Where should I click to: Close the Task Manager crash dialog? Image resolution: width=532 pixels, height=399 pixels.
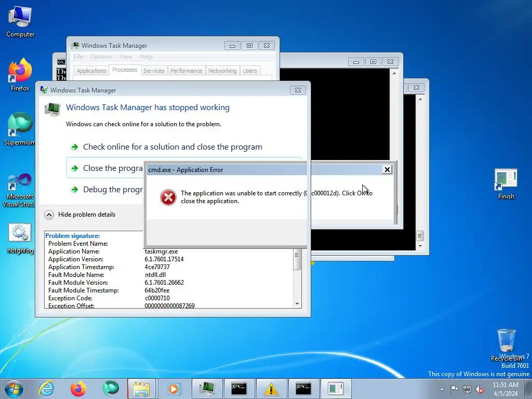click(x=298, y=90)
